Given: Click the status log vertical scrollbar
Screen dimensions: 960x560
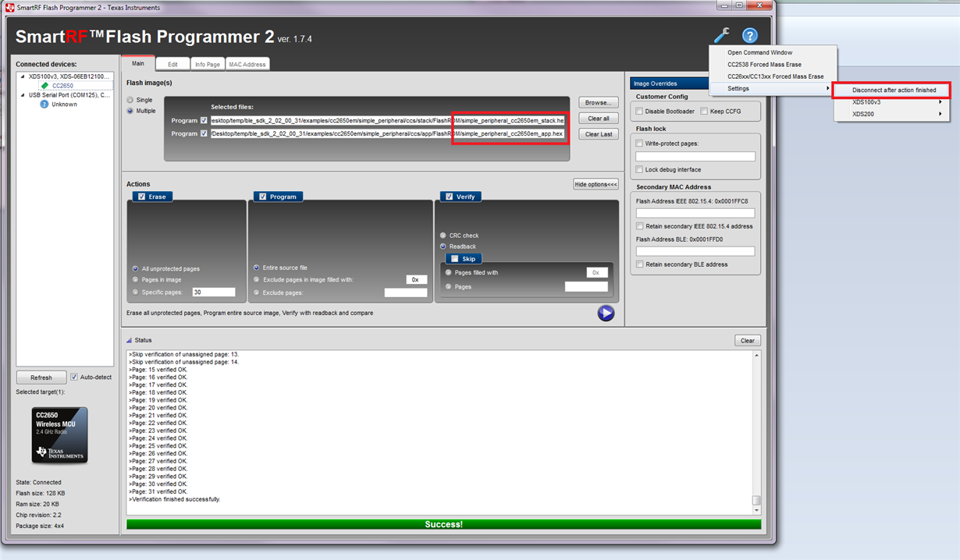Looking at the screenshot, I should (x=756, y=432).
